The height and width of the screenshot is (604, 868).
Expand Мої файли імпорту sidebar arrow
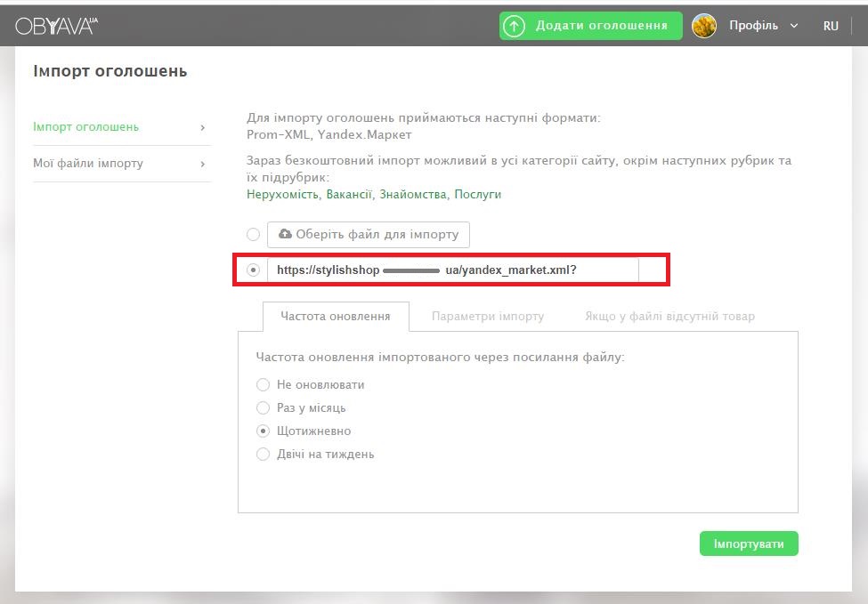(x=203, y=164)
